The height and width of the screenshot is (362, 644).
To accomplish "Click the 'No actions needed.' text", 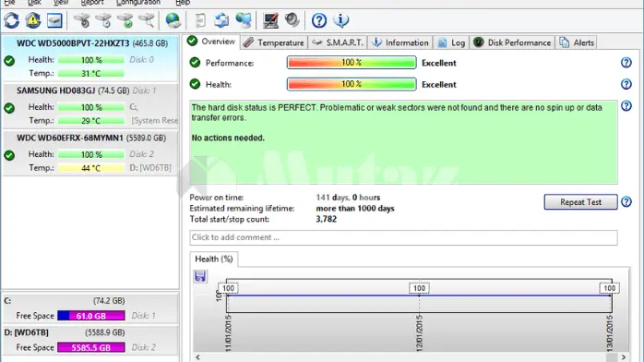I will point(228,138).
